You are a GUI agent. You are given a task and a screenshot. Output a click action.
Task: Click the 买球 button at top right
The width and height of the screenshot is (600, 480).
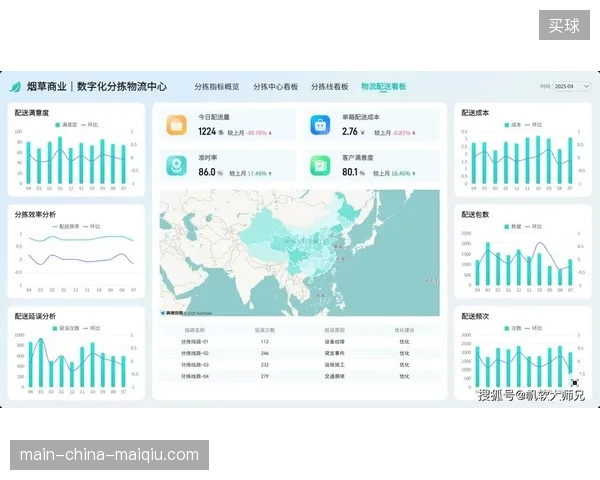(x=564, y=25)
